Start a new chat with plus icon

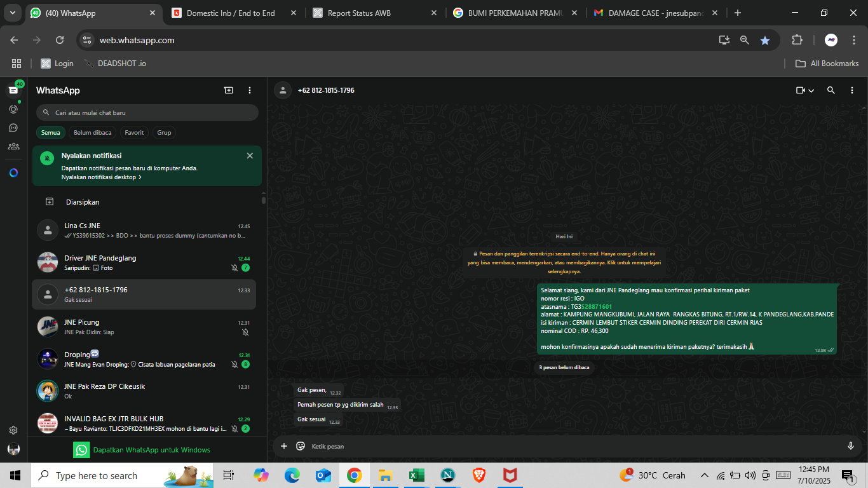pyautogui.click(x=229, y=90)
